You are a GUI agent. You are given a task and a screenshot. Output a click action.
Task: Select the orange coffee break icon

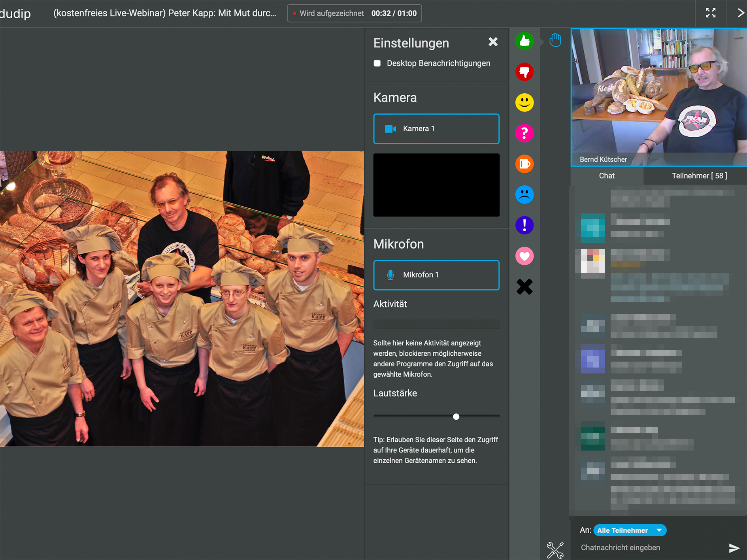(x=524, y=164)
